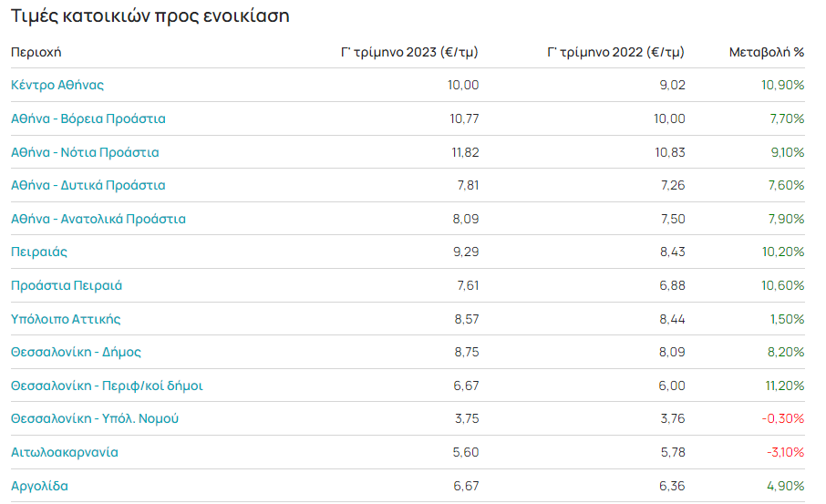
Task: Open the Πειραιάς area link
Action: point(39,252)
